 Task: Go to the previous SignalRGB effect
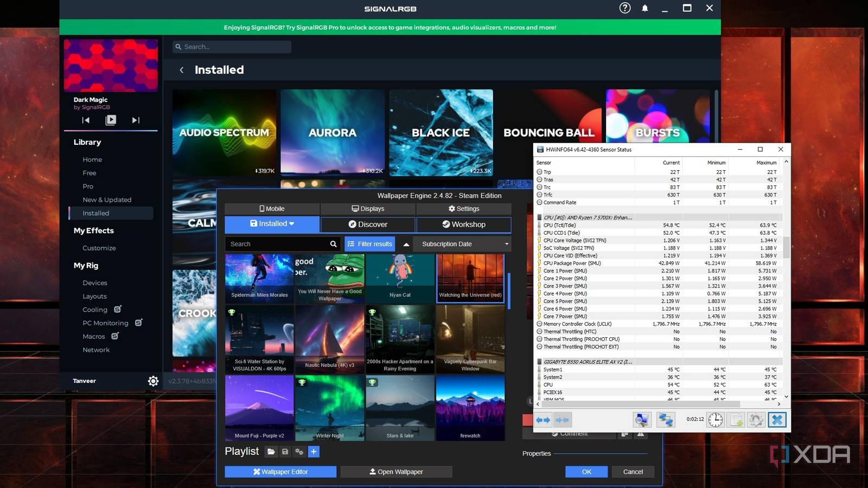pos(86,120)
